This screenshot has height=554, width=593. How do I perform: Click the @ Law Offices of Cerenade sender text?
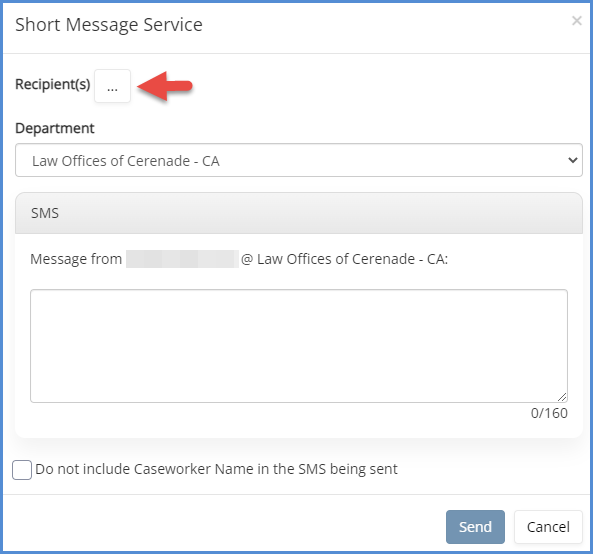(x=345, y=259)
